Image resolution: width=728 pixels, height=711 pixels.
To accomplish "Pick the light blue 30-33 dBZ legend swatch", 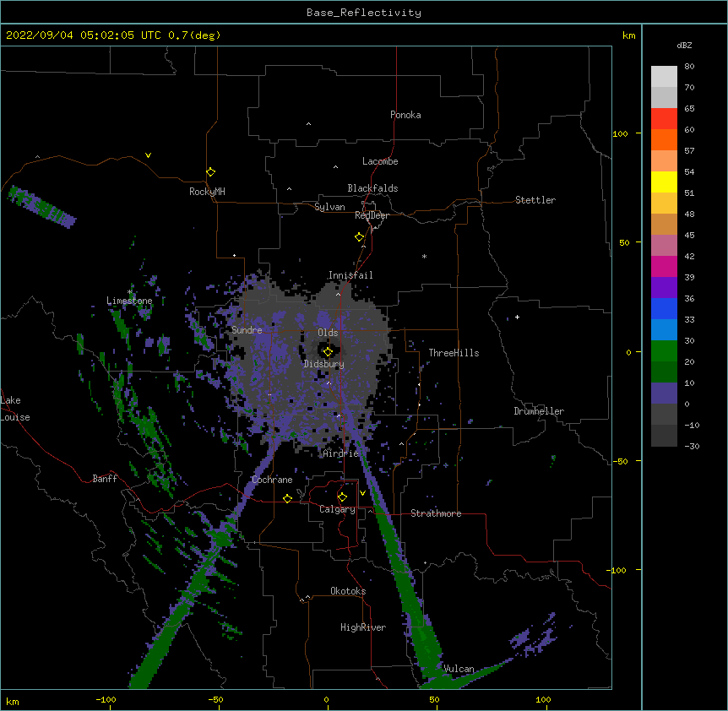I will tap(664, 329).
